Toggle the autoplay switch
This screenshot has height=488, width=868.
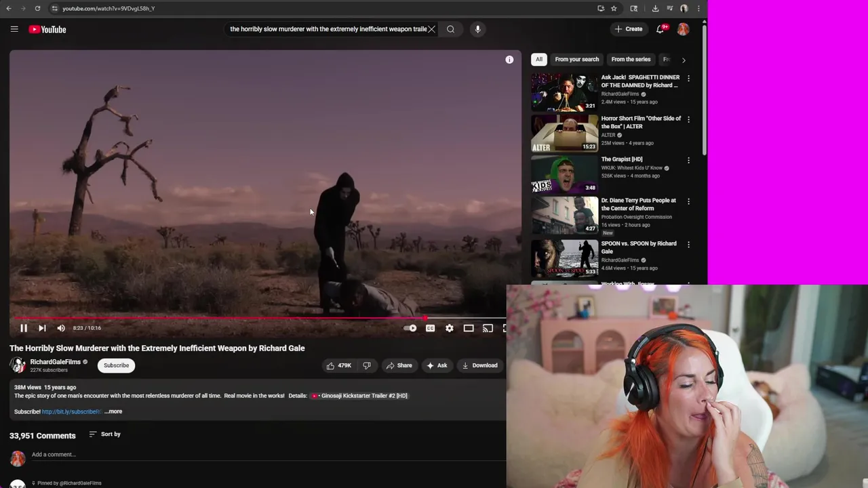click(410, 328)
